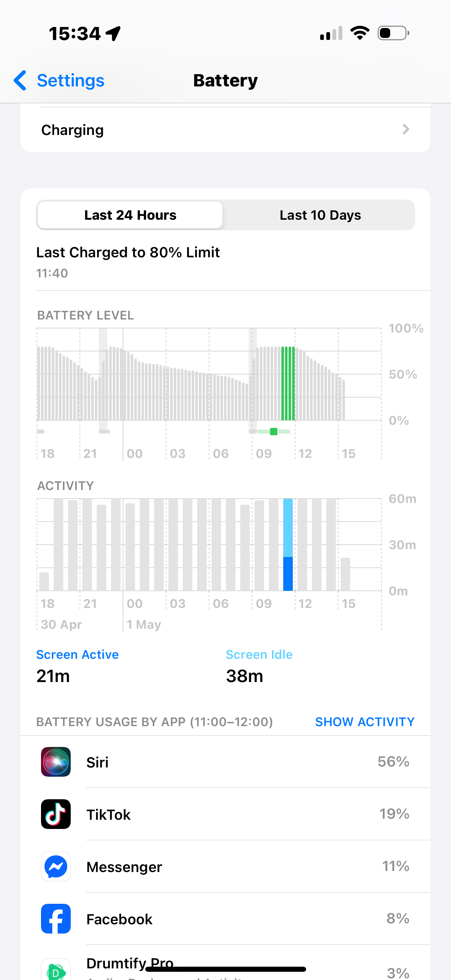Tap Screen Idle time label
The height and width of the screenshot is (980, 451).
(259, 654)
